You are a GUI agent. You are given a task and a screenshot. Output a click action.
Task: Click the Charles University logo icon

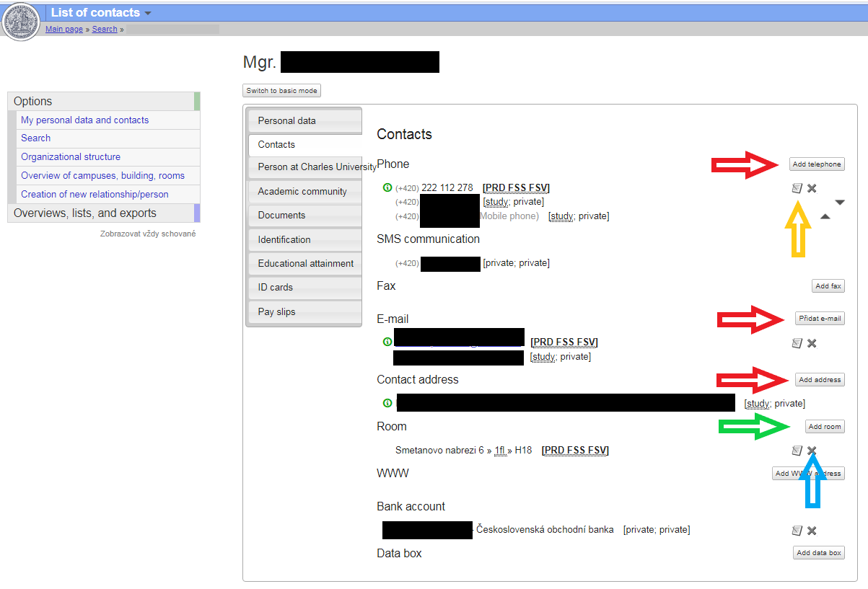(x=22, y=22)
